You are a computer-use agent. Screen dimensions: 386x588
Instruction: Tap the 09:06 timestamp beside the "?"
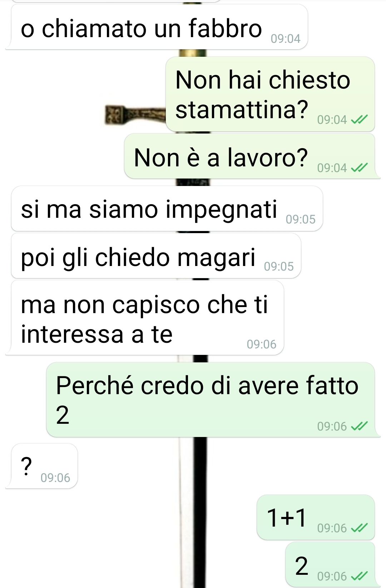(55, 478)
